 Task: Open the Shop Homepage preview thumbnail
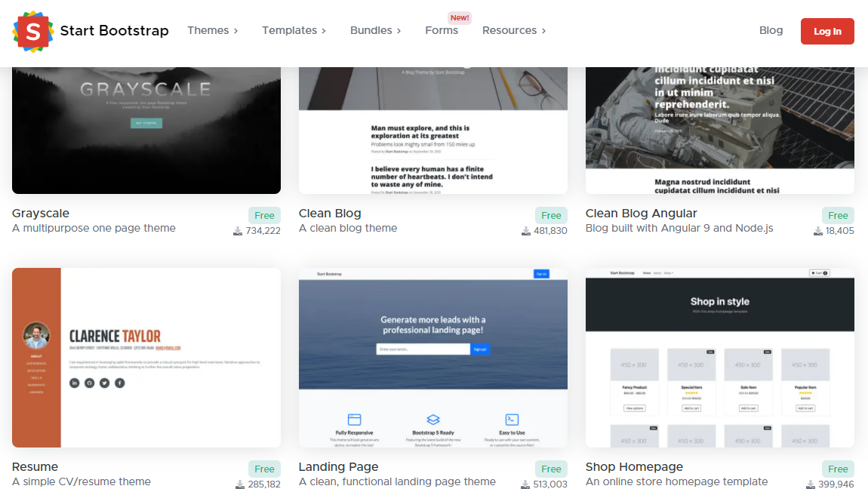pyautogui.click(x=719, y=358)
